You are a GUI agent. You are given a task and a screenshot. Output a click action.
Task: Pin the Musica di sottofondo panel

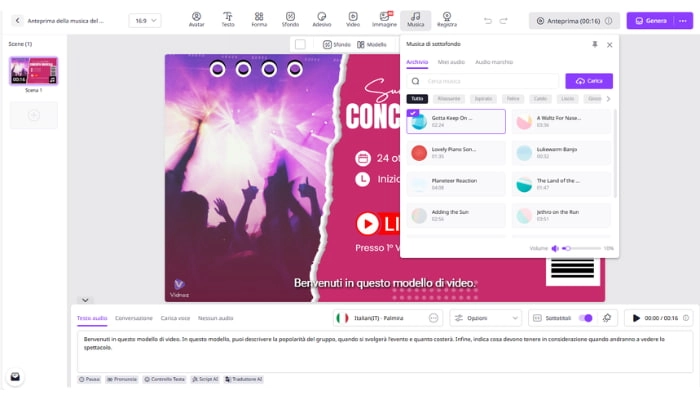[595, 45]
